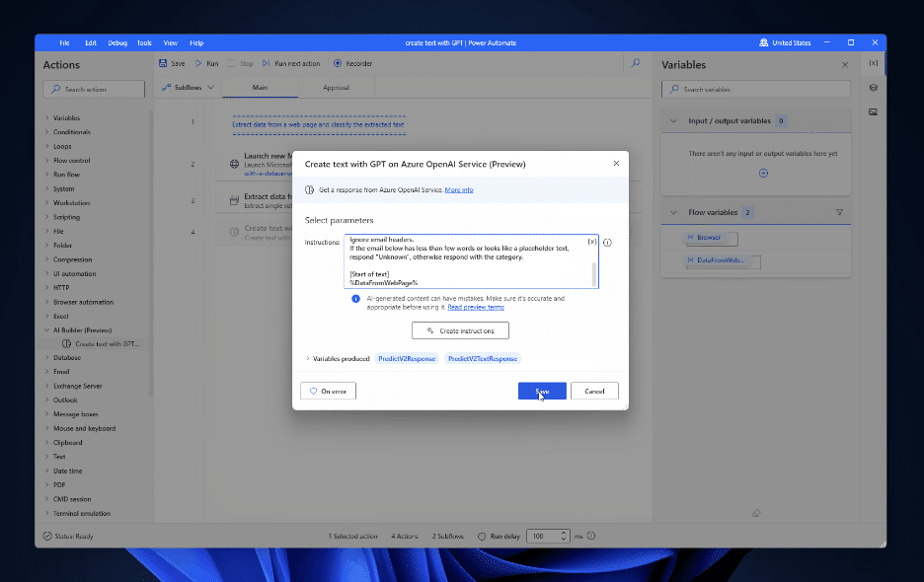This screenshot has width=924, height=582.
Task: Open the Help menu
Action: tap(196, 43)
